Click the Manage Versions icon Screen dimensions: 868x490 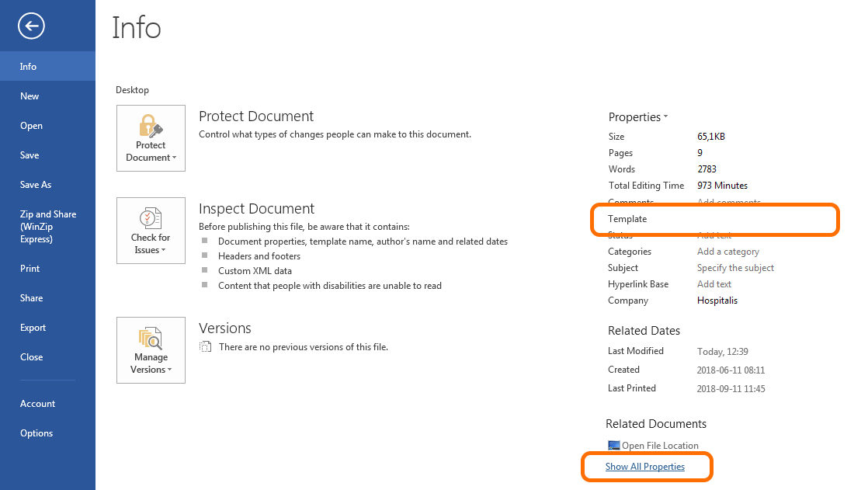[150, 338]
